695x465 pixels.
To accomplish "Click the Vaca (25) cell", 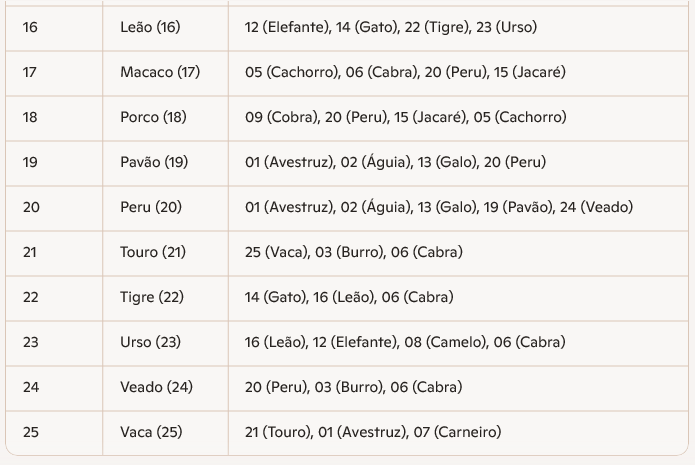I will pyautogui.click(x=150, y=432).
